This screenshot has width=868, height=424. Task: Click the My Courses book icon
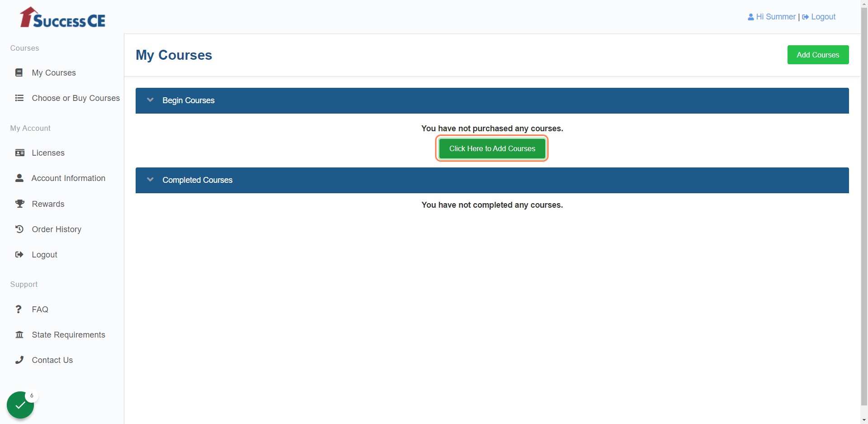pyautogui.click(x=19, y=72)
